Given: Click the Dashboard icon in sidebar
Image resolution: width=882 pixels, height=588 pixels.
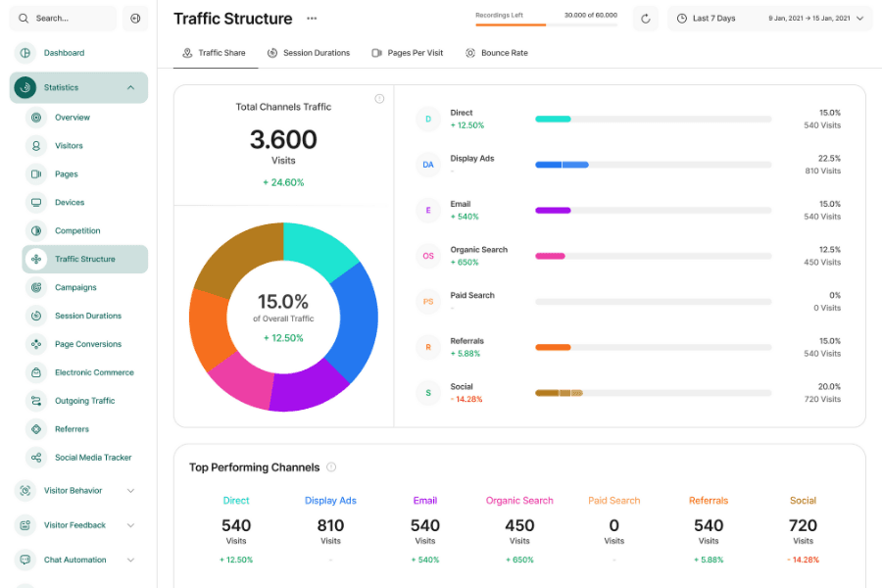Looking at the screenshot, I should coord(24,53).
